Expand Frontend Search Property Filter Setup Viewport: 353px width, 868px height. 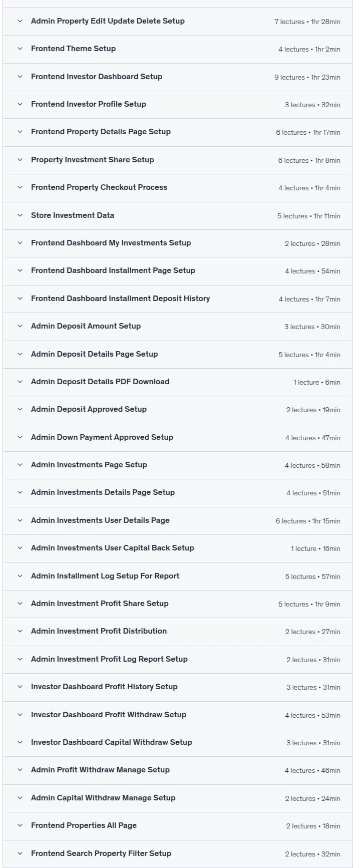(178, 853)
